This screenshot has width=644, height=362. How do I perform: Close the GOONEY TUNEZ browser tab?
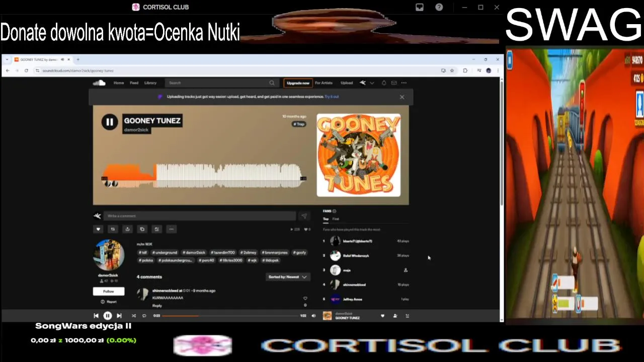(69, 59)
